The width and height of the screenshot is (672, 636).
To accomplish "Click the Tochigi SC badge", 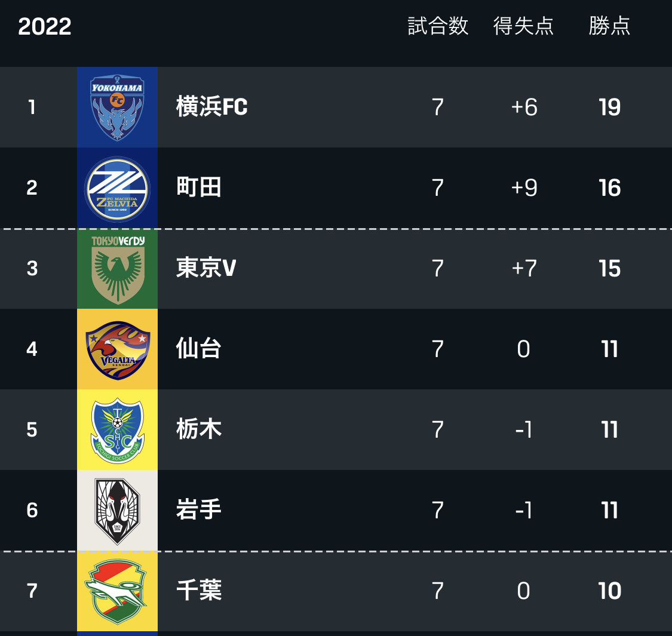I will coord(117,430).
